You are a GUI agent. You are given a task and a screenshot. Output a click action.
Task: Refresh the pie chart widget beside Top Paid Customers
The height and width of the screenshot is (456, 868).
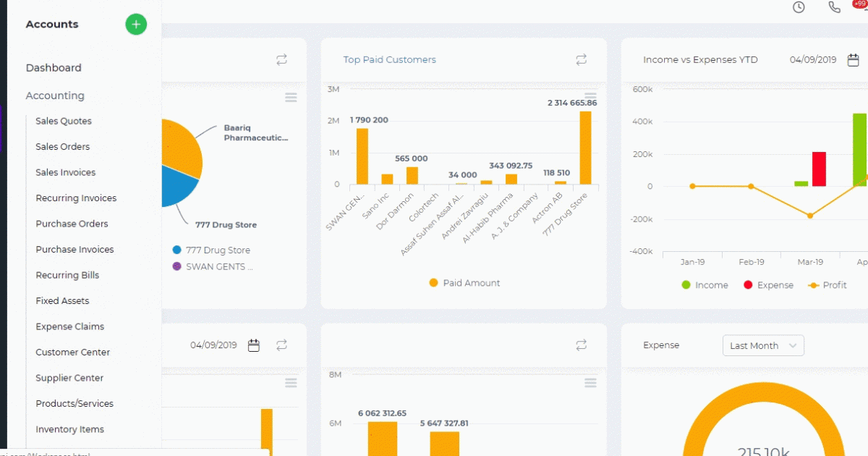click(x=282, y=59)
